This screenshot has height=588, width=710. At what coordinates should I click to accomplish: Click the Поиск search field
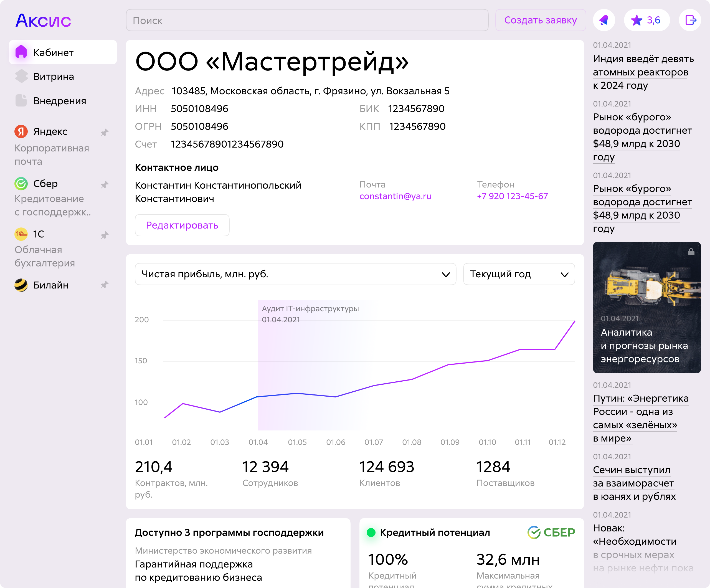click(307, 20)
